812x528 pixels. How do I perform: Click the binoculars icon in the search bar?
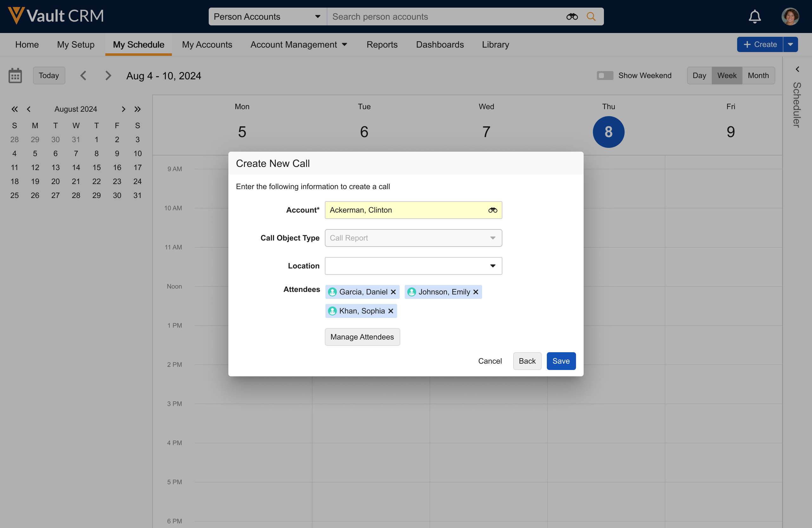point(572,16)
